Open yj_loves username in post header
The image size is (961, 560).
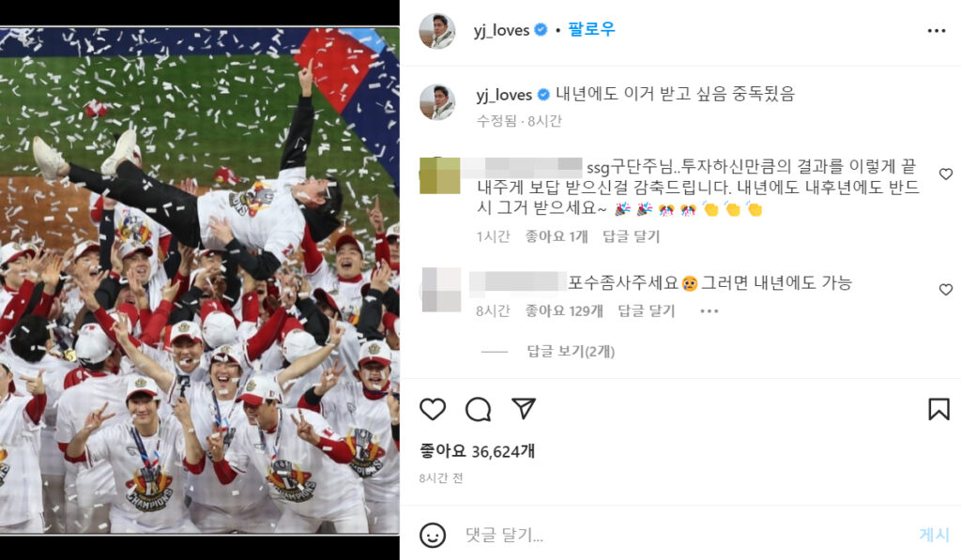[x=501, y=30]
